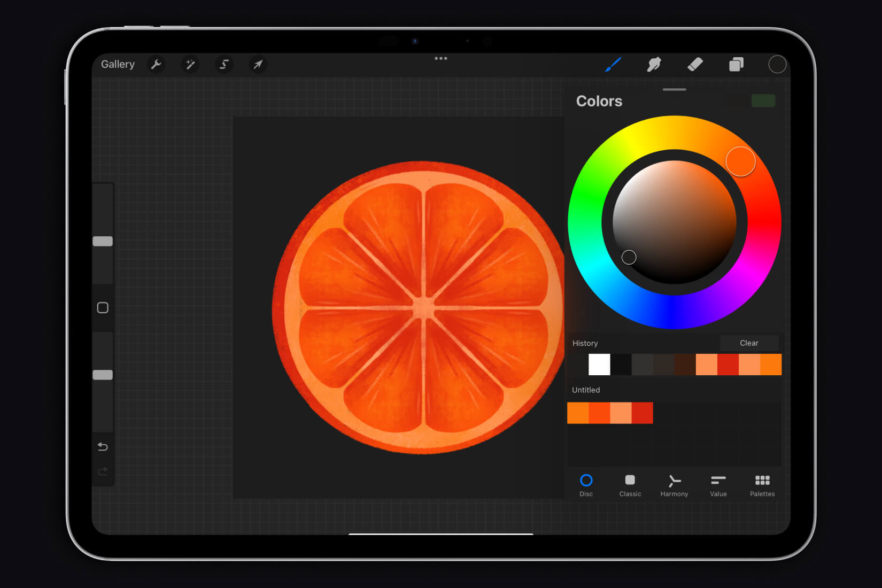This screenshot has height=588, width=882.
Task: Pick the light peach swatch in Untitled palette
Action: point(621,413)
